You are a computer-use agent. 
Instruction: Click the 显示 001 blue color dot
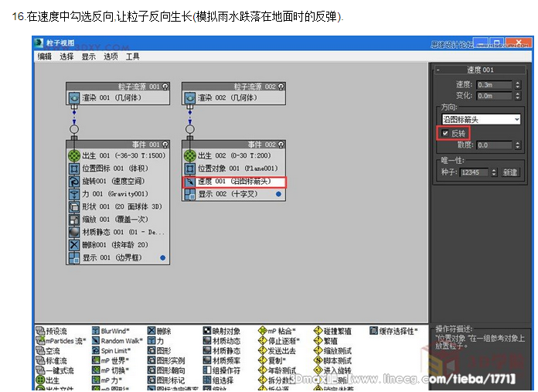pos(162,257)
